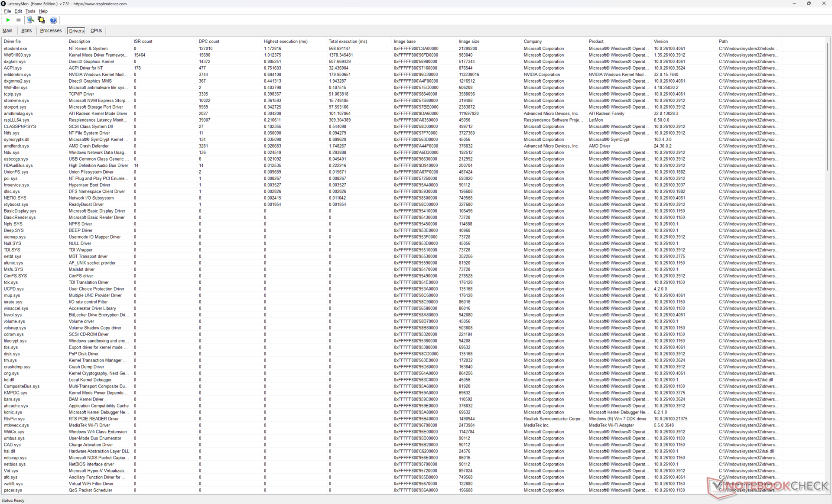
Task: Sort by Driver file column header
Action: 12,42
